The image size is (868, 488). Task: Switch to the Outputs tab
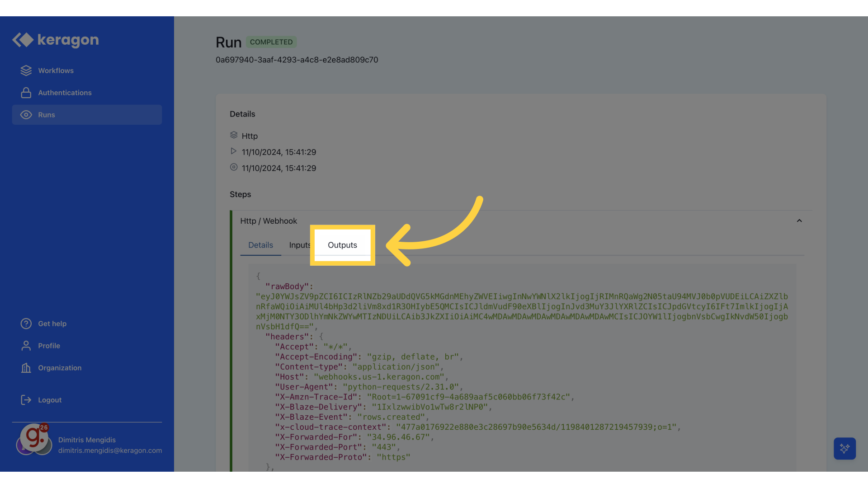click(342, 245)
